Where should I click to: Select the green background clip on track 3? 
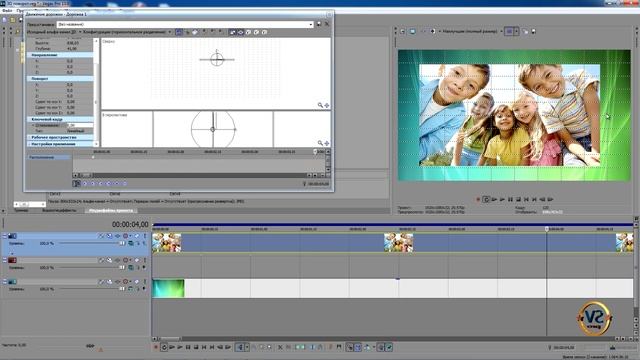click(168, 288)
